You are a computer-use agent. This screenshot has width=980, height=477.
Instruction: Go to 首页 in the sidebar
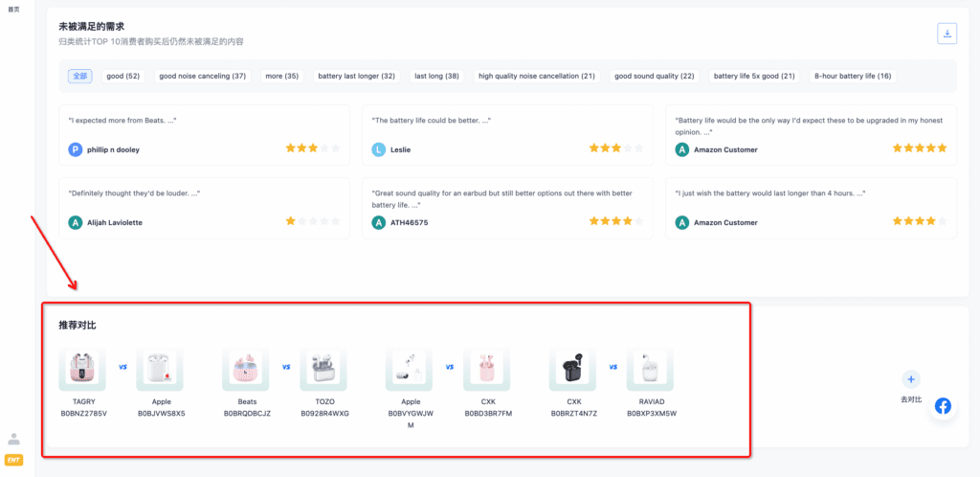point(13,10)
